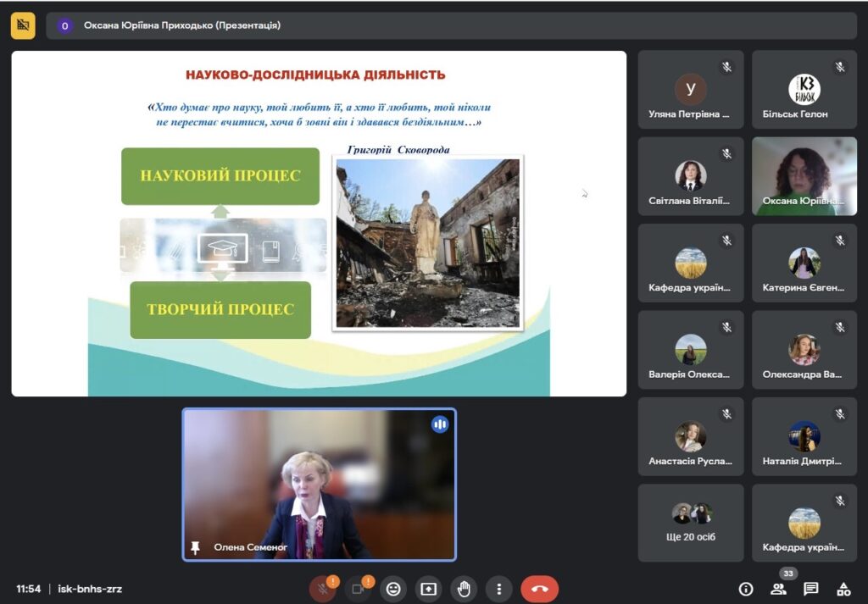This screenshot has height=604, width=868.
Task: Open the activities panel
Action: tap(843, 589)
